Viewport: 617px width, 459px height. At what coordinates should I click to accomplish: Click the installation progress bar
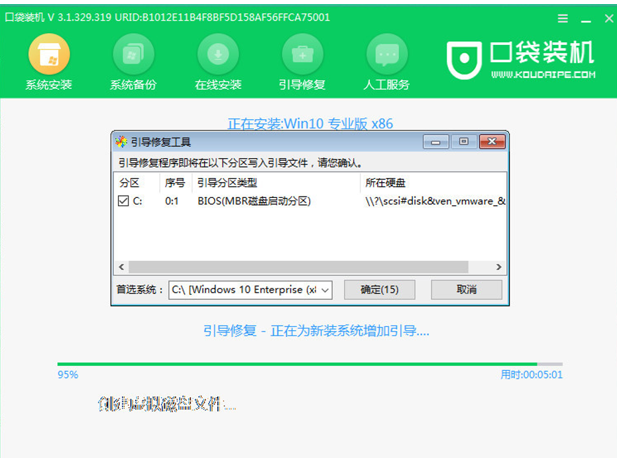pyautogui.click(x=310, y=364)
